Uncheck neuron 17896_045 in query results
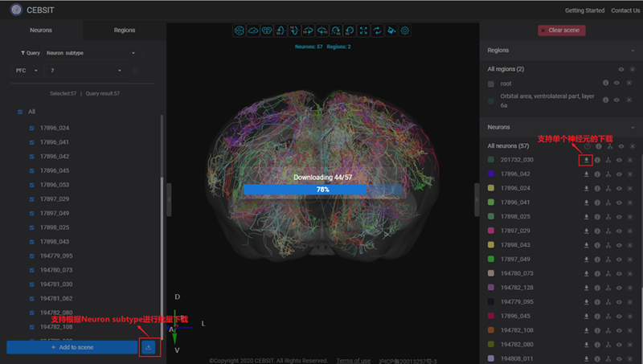Screen dimensions: 643x364 tap(32, 170)
